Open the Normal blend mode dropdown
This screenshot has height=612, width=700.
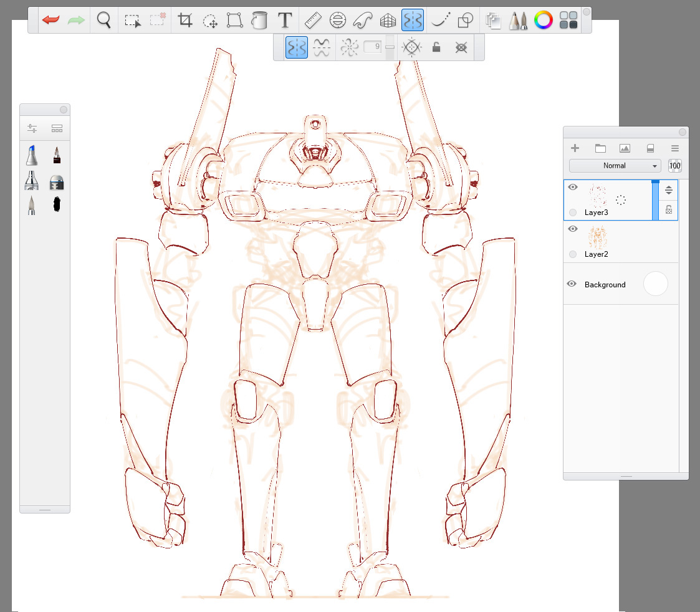(615, 166)
